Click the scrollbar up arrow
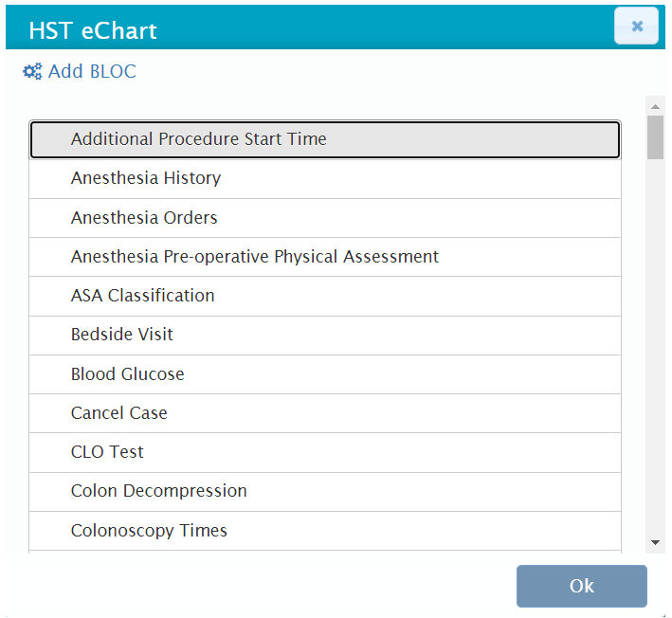 click(x=655, y=106)
